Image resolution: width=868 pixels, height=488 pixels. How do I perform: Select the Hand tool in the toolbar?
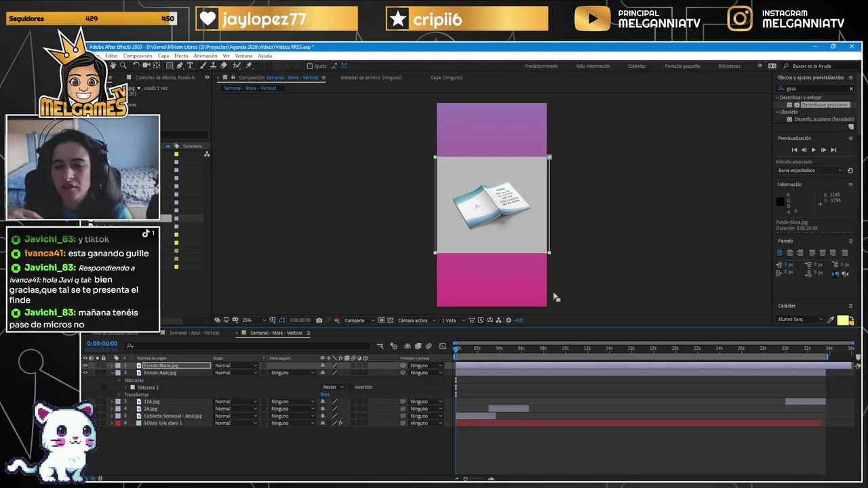(x=113, y=66)
